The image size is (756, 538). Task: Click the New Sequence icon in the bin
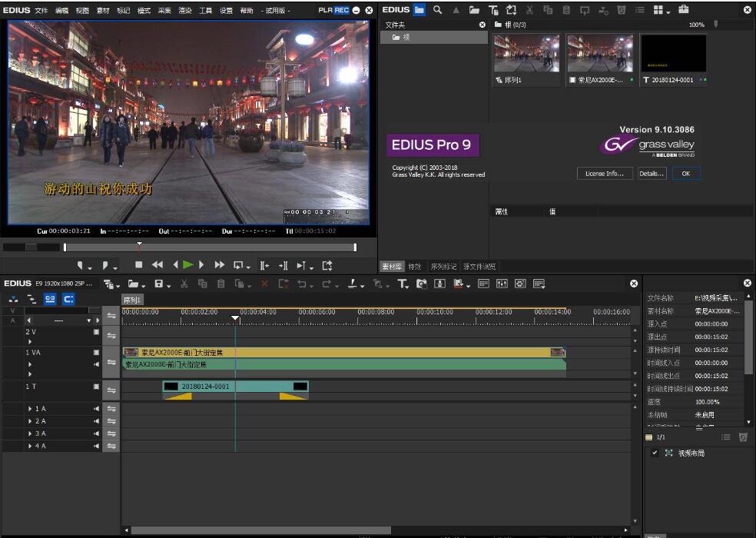pyautogui.click(x=511, y=10)
